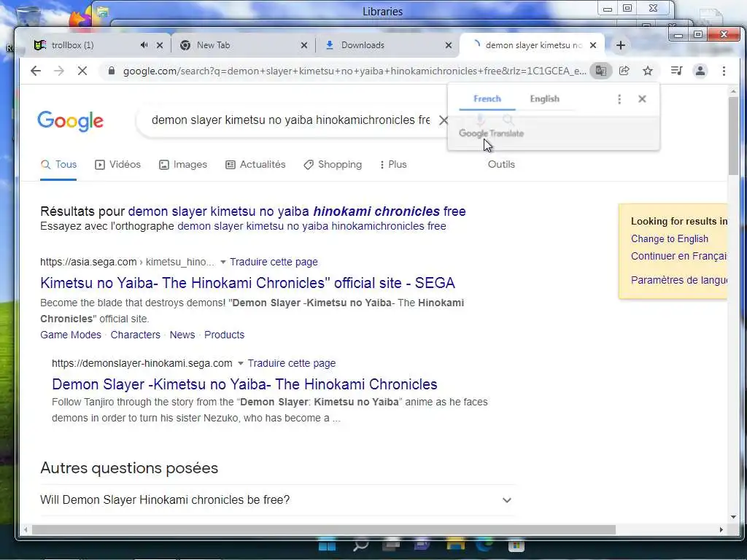Open the media control playlist icon
Screen dimensions: 747x560
click(676, 71)
